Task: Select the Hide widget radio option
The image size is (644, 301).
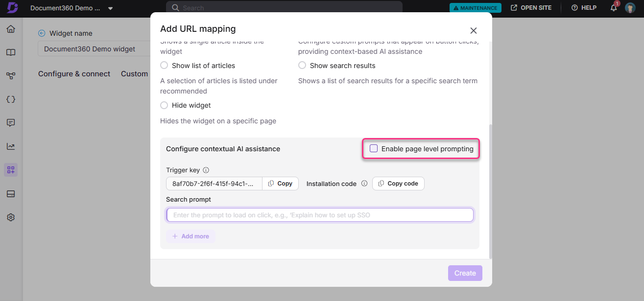Action: [165, 105]
